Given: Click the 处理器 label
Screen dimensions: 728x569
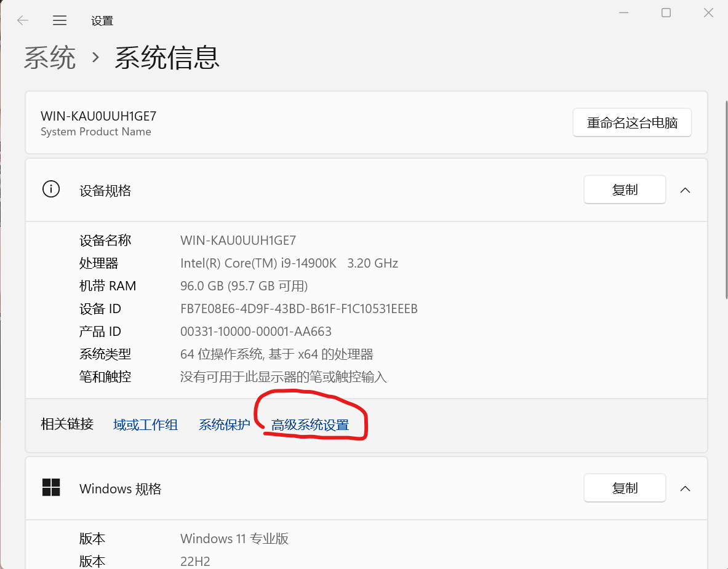Looking at the screenshot, I should [99, 263].
